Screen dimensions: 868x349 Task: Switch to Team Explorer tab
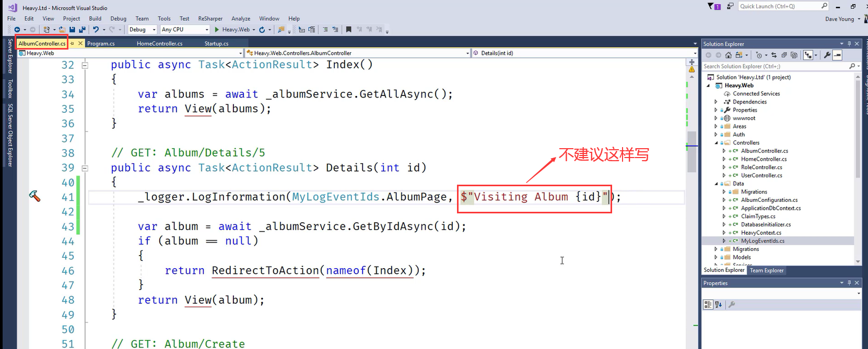767,270
